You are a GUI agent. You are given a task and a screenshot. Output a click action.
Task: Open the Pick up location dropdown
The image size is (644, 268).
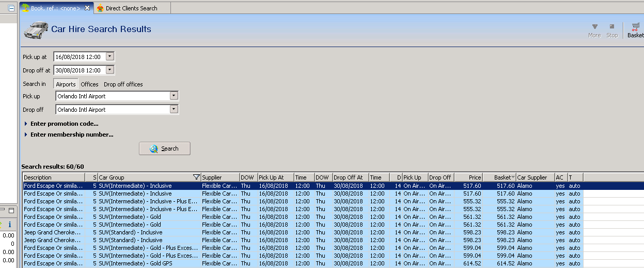point(174,96)
